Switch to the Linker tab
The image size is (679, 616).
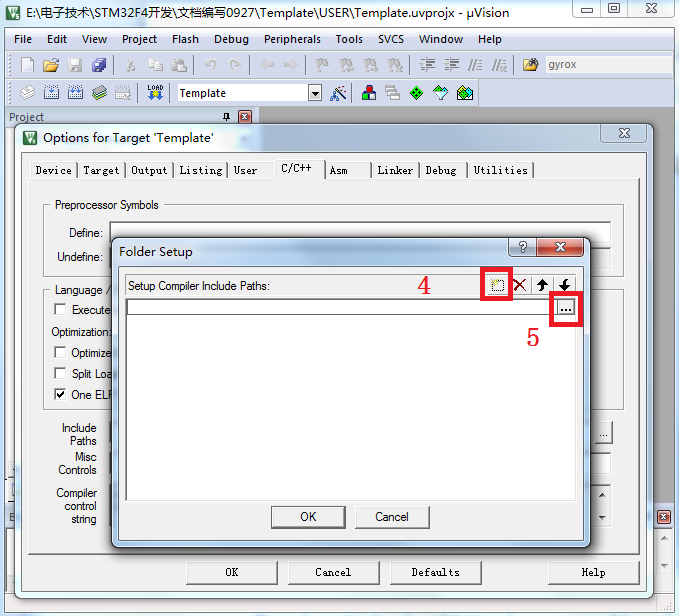click(395, 170)
